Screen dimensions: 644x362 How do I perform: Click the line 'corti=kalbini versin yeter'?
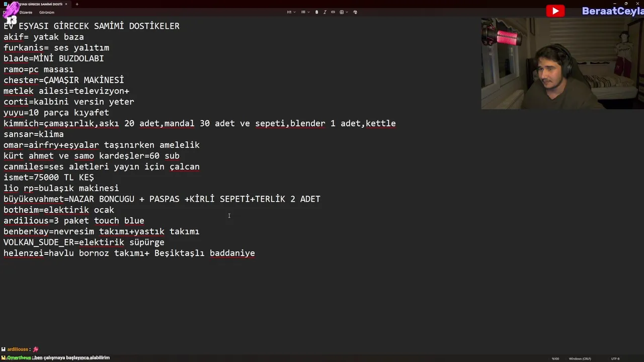(x=69, y=102)
